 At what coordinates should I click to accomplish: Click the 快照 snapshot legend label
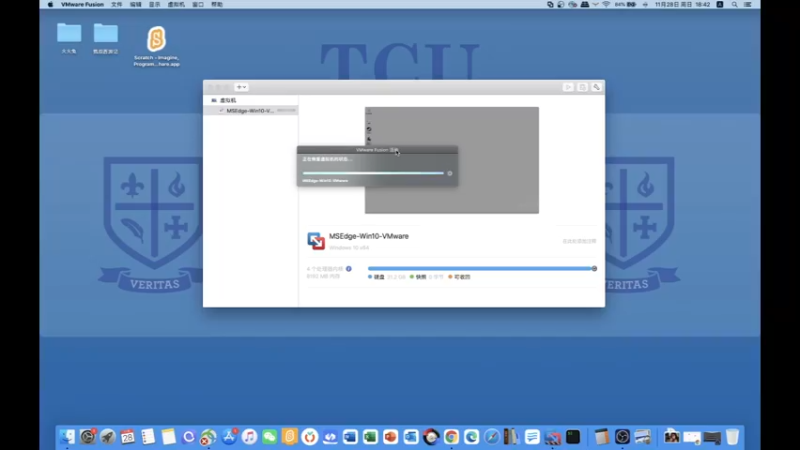[x=420, y=277]
